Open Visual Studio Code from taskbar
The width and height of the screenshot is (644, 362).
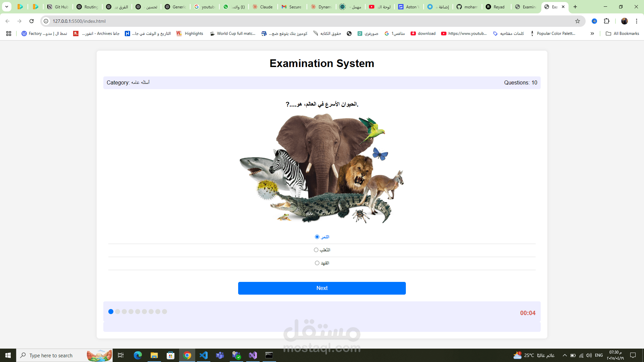pos(204,355)
